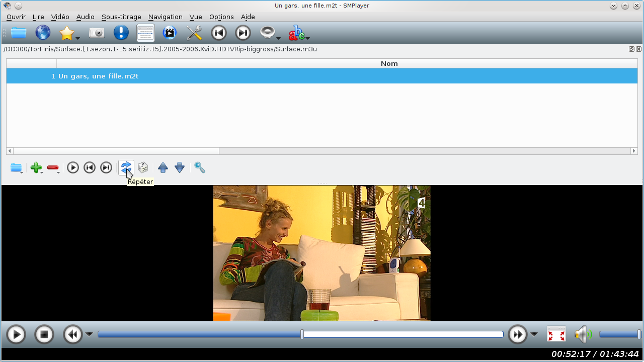Click the green plus add-to-playlist icon

click(35, 167)
